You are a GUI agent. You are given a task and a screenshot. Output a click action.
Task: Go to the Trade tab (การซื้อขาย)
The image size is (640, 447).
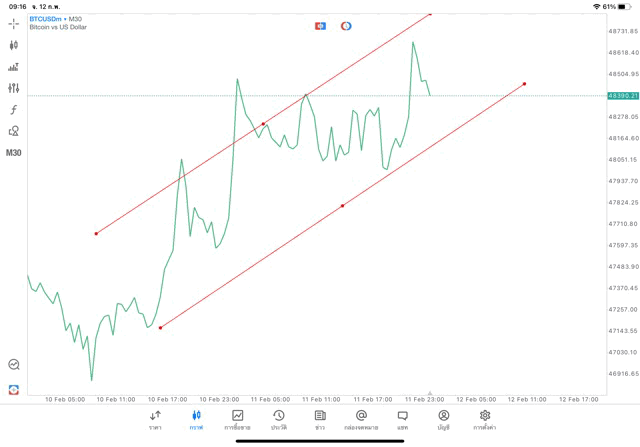click(238, 419)
